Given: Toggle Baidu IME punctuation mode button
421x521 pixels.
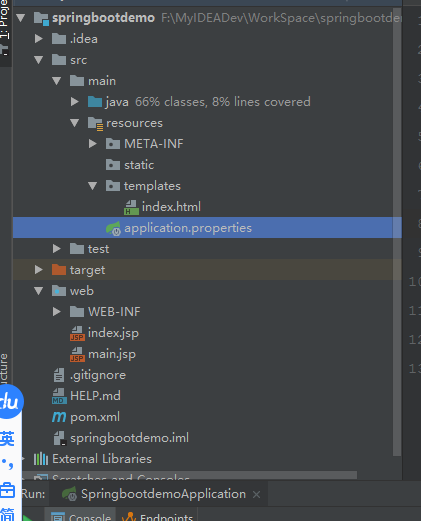Looking at the screenshot, I should tap(7, 464).
